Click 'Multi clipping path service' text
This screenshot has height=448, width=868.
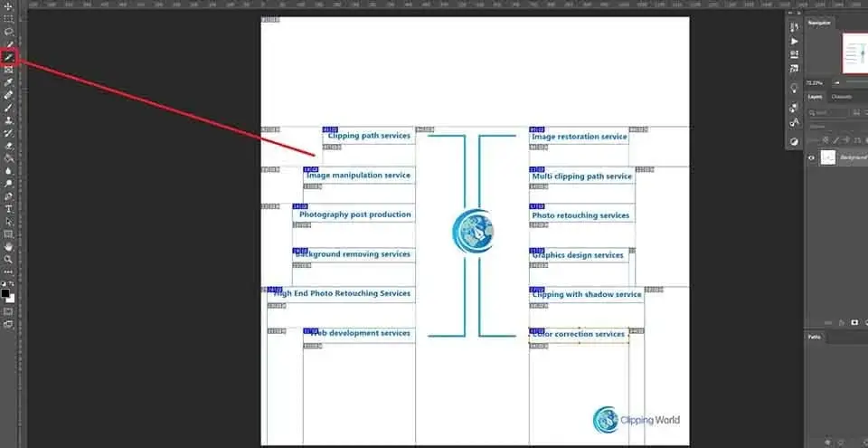pos(581,176)
